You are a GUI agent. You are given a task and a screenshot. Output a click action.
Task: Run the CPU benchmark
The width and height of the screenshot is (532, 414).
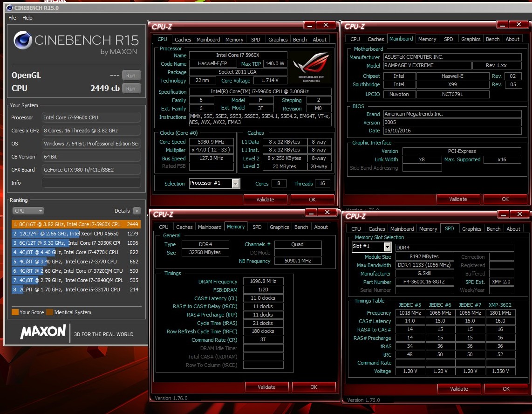(130, 88)
